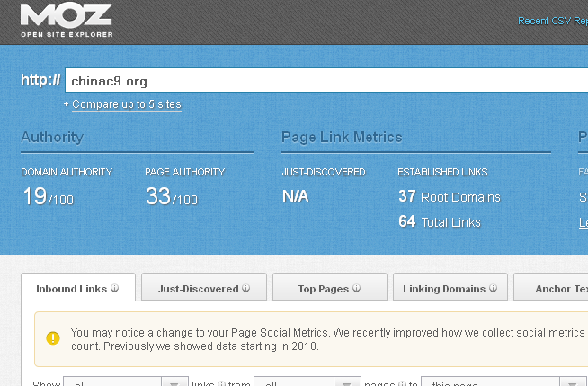Screen dimensions: 588x386
Task: Switch to the Just-Discovered tab
Action: tap(204, 288)
